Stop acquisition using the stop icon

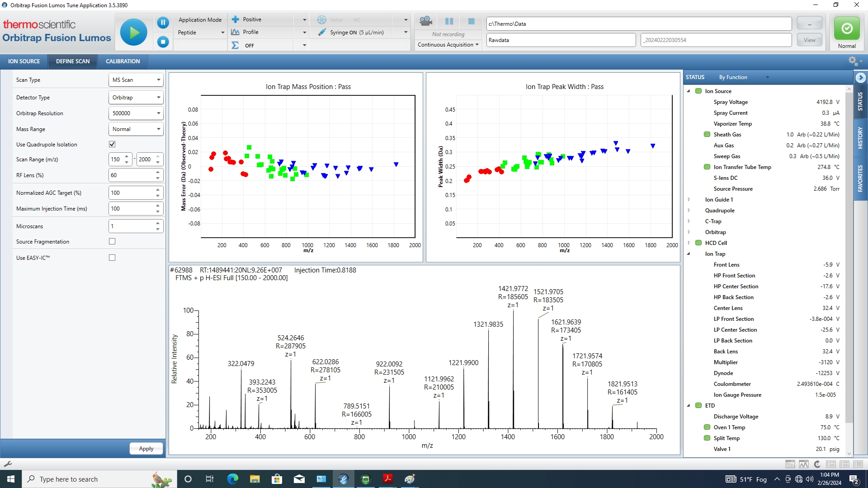[x=163, y=42]
